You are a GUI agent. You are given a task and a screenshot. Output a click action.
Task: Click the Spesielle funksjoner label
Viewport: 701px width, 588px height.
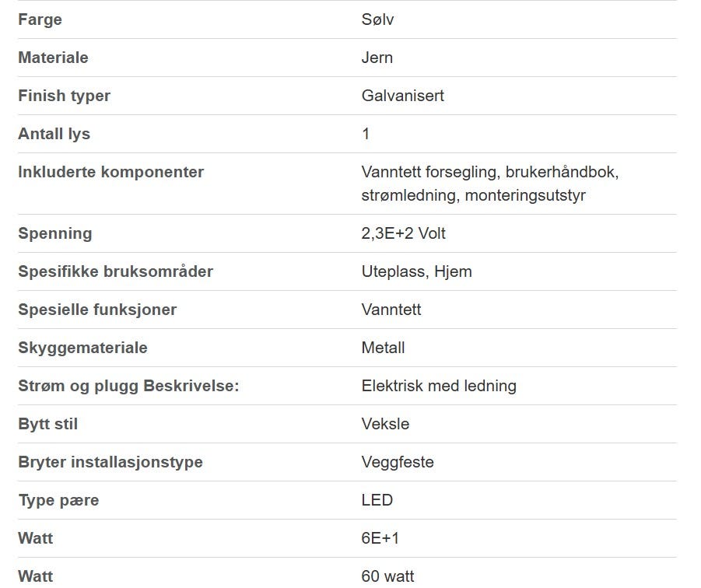pyautogui.click(x=97, y=310)
